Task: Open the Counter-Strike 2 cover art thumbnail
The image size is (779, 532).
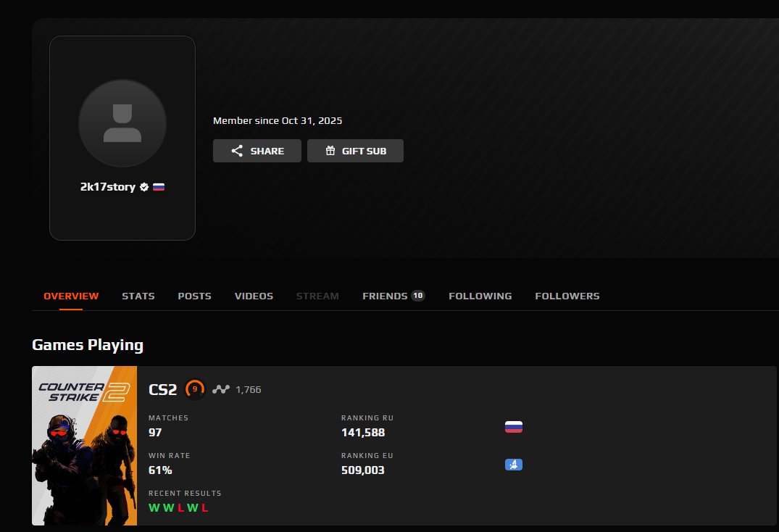Action: [x=84, y=446]
